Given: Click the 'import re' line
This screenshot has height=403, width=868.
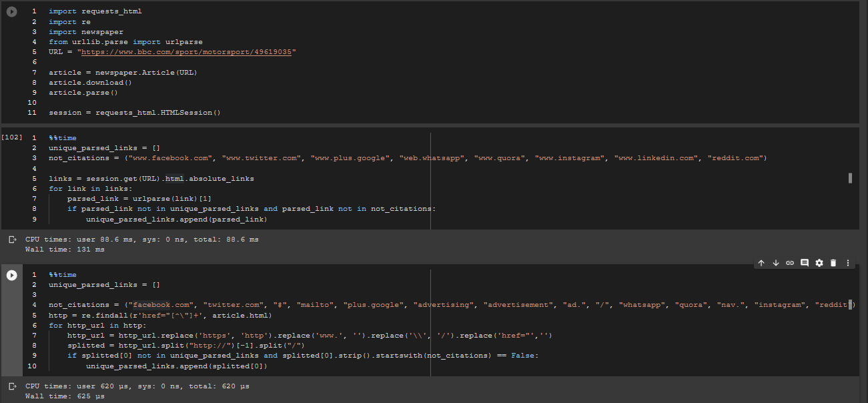Looking at the screenshot, I should [69, 21].
